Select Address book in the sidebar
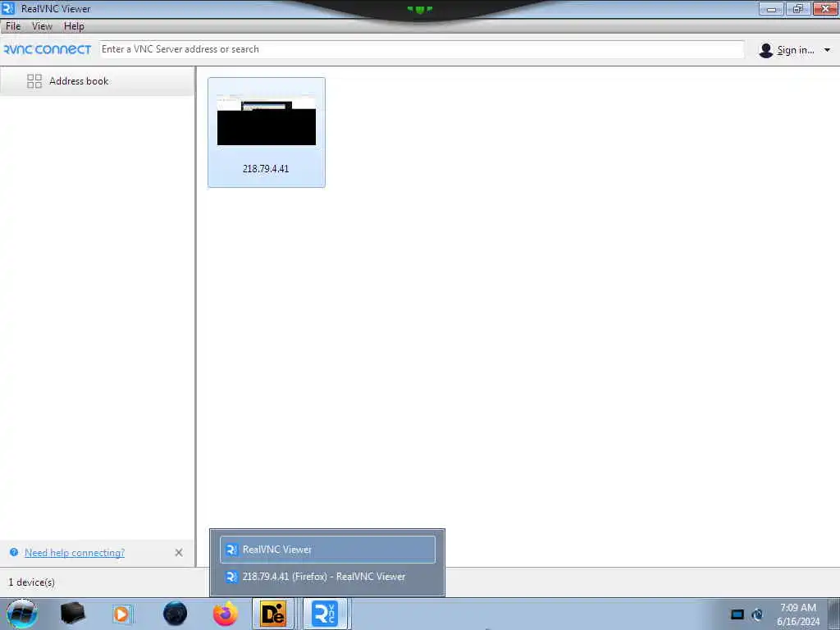The width and height of the screenshot is (840, 630). 97,81
